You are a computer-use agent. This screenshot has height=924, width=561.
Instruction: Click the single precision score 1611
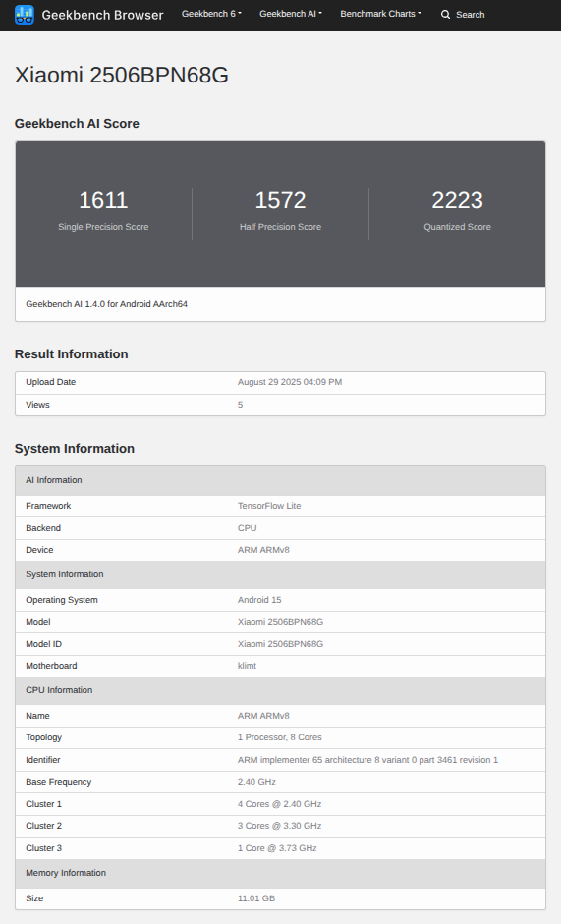pos(103,200)
